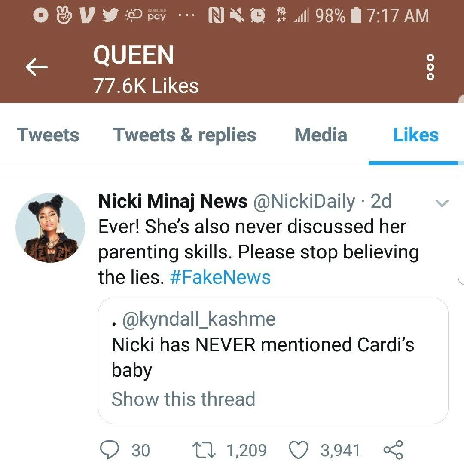Tap the Twitter bird status bar icon
Image resolution: width=464 pixels, height=476 pixels.
pos(111,16)
